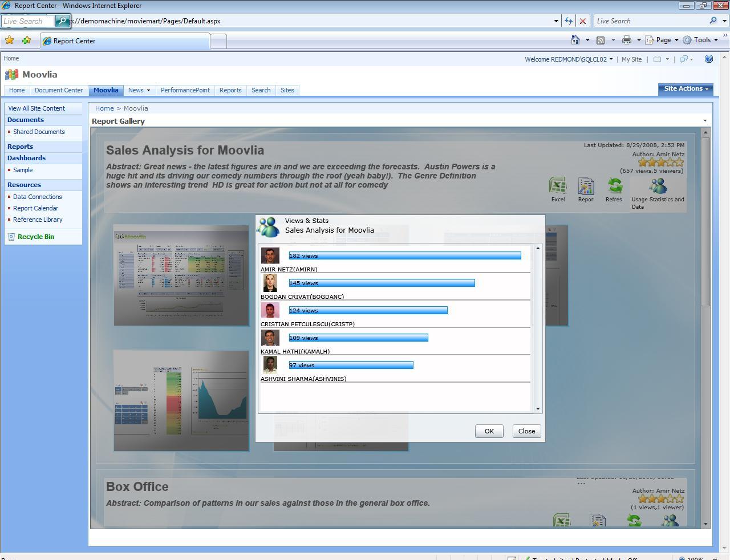Click the Home breadcrumb link
Viewport: 730px width, 560px height.
(x=104, y=108)
